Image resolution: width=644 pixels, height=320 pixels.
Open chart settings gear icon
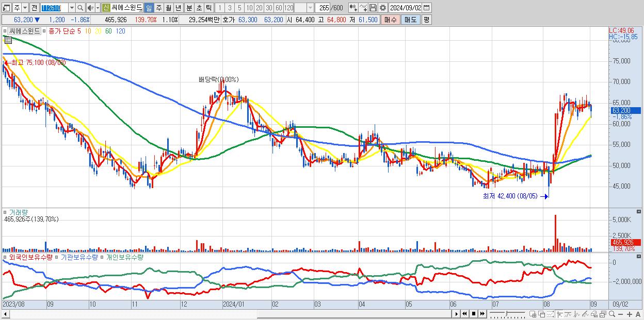[383, 8]
